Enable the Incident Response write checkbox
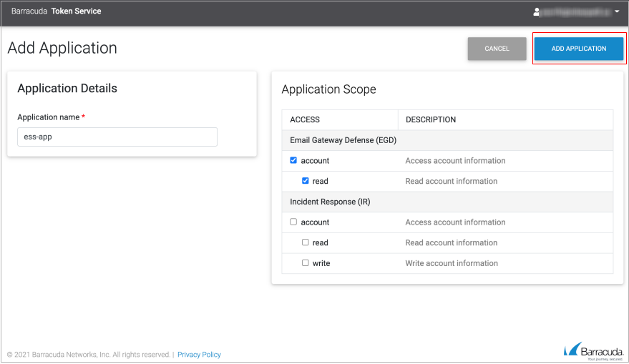 coord(306,263)
